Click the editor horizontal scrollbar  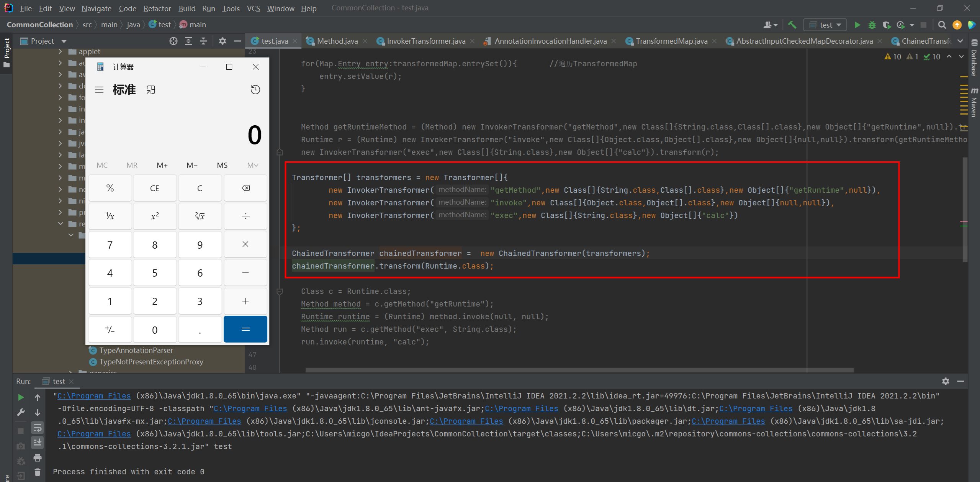[579, 370]
